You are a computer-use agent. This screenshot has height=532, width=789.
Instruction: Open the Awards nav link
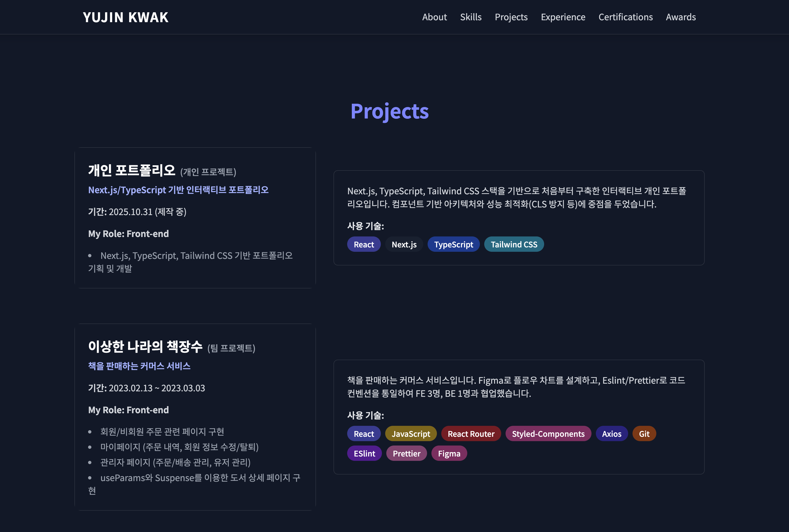(x=680, y=17)
